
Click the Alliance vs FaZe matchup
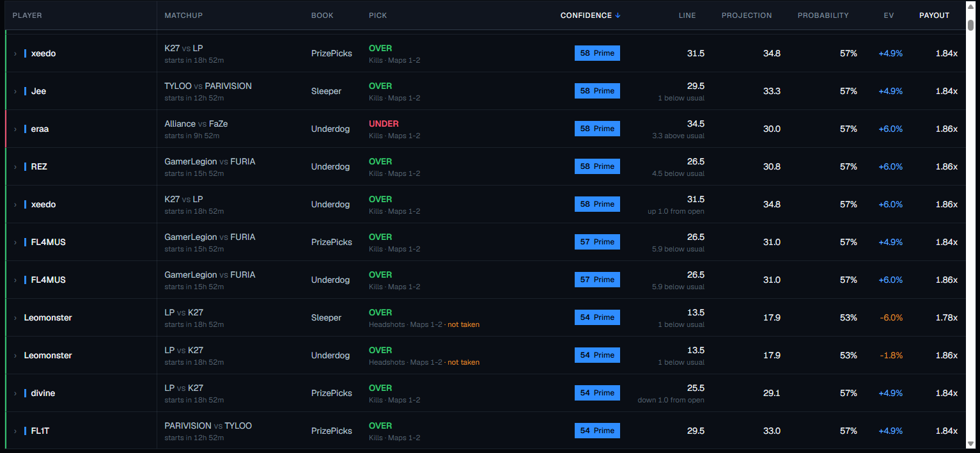coord(196,123)
